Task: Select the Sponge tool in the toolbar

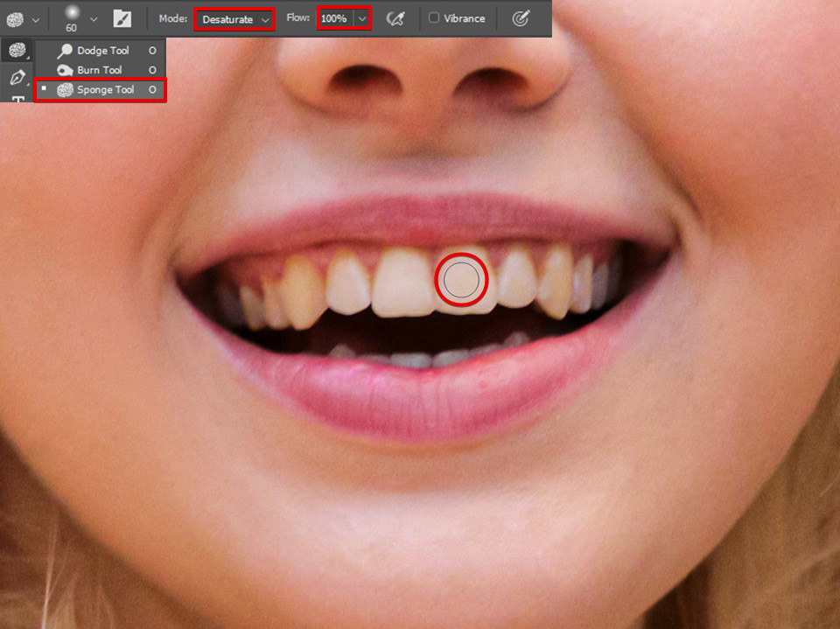Action: coord(17,52)
